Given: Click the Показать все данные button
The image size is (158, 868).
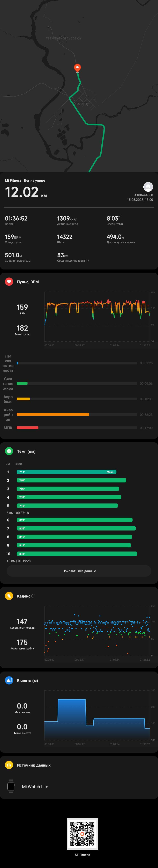Looking at the screenshot, I should coord(79,571).
